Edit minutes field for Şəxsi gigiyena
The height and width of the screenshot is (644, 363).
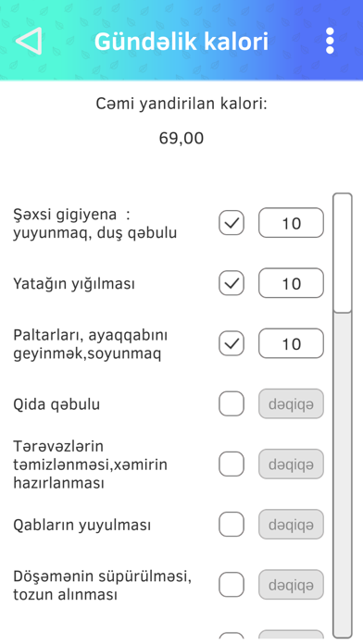click(x=291, y=223)
